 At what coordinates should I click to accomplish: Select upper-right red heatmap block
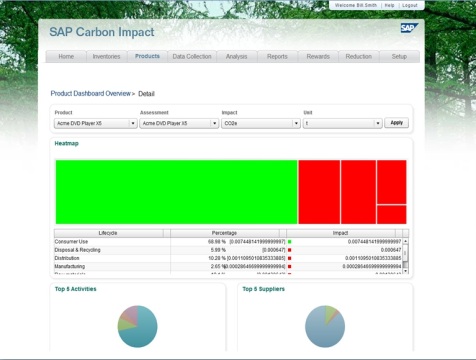[392, 182]
